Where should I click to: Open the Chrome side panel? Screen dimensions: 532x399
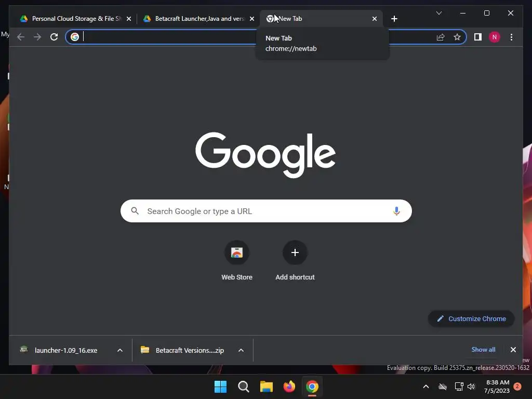478,37
